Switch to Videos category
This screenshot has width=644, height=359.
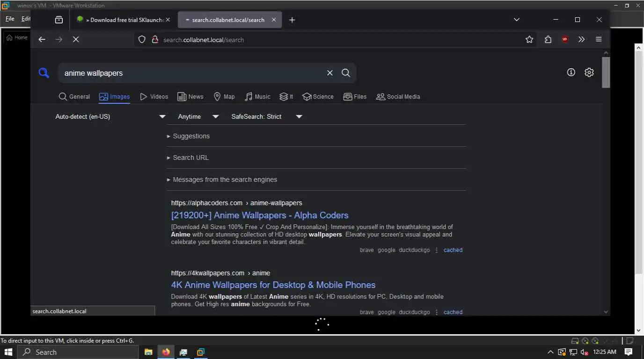pyautogui.click(x=154, y=97)
